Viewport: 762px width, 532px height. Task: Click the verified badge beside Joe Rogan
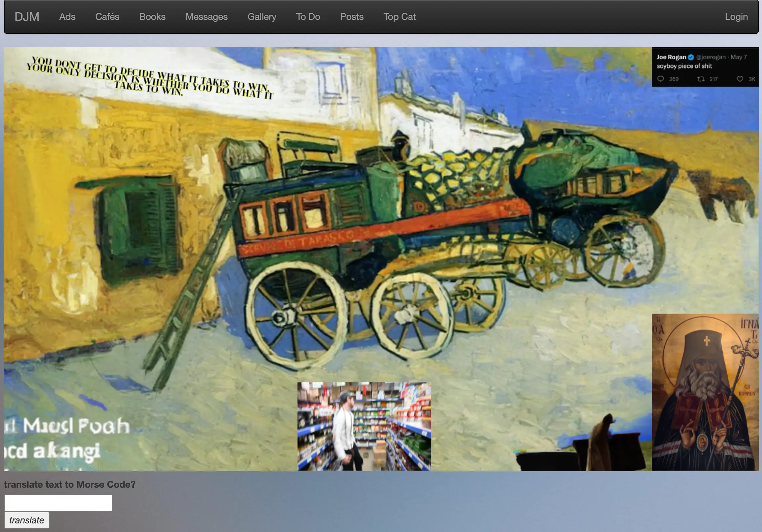[691, 57]
